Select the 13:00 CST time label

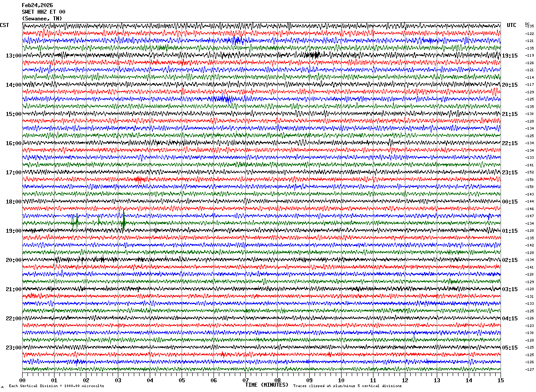[x=14, y=56]
